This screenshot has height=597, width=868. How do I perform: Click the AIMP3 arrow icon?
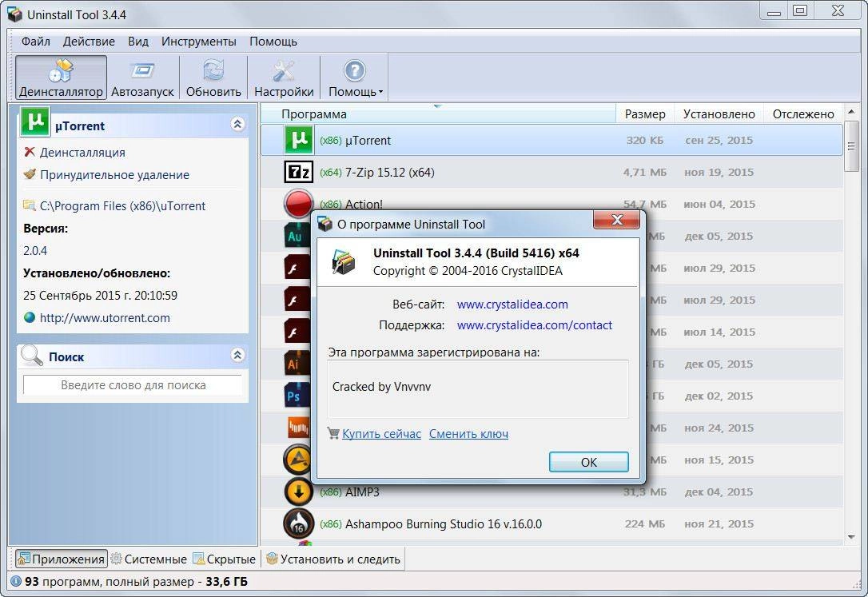tap(298, 492)
